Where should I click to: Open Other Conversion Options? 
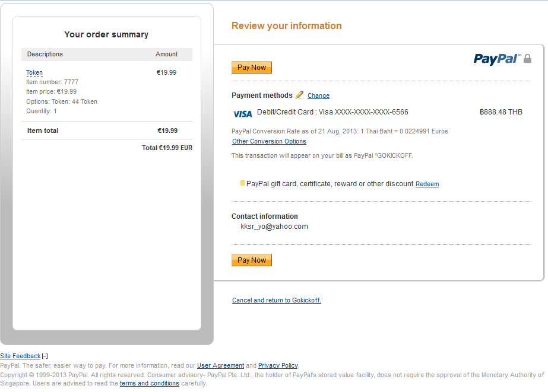(269, 142)
